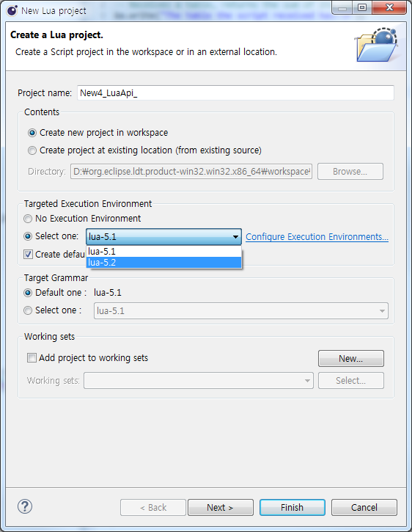
Task: Cancel the New Lua project dialog
Action: 364,507
